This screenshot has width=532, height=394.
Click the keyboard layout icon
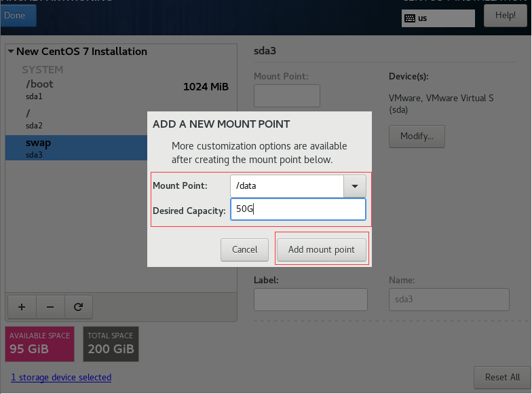pos(410,18)
